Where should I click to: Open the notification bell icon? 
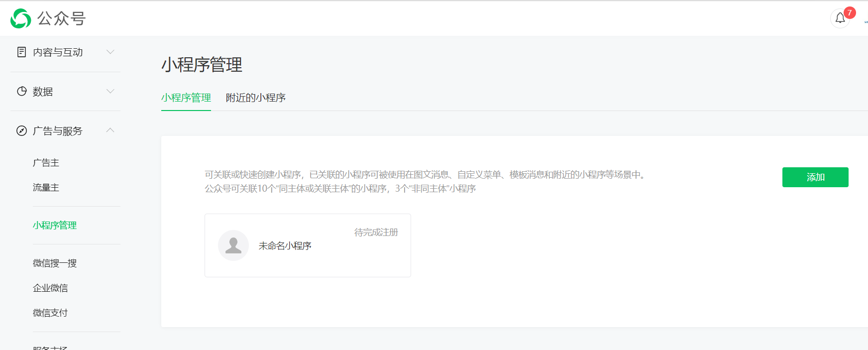(840, 18)
